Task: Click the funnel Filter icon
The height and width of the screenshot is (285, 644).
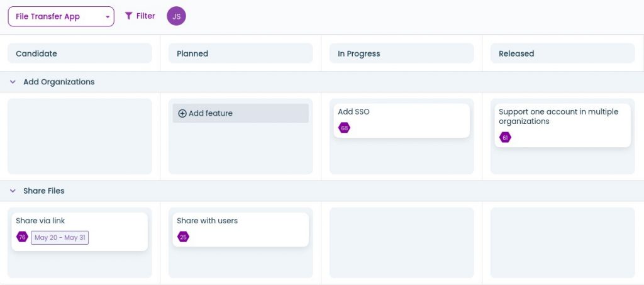Action: click(128, 16)
